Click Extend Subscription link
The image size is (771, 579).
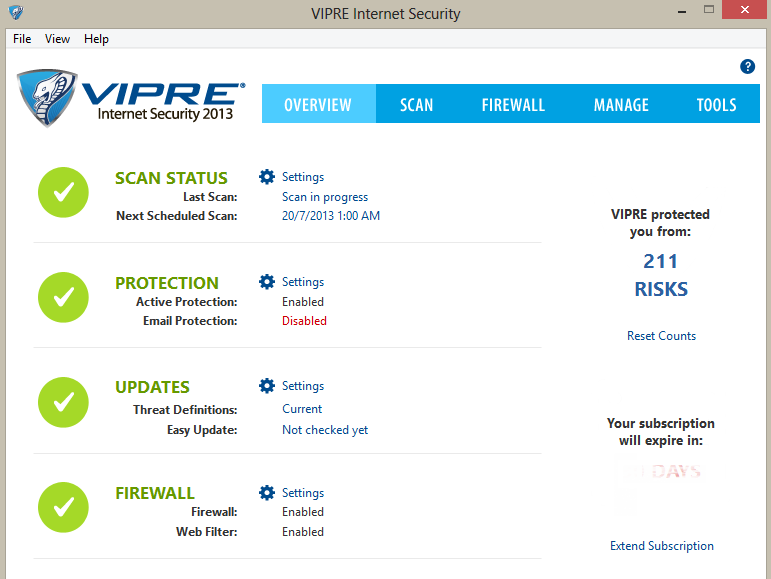(x=662, y=546)
